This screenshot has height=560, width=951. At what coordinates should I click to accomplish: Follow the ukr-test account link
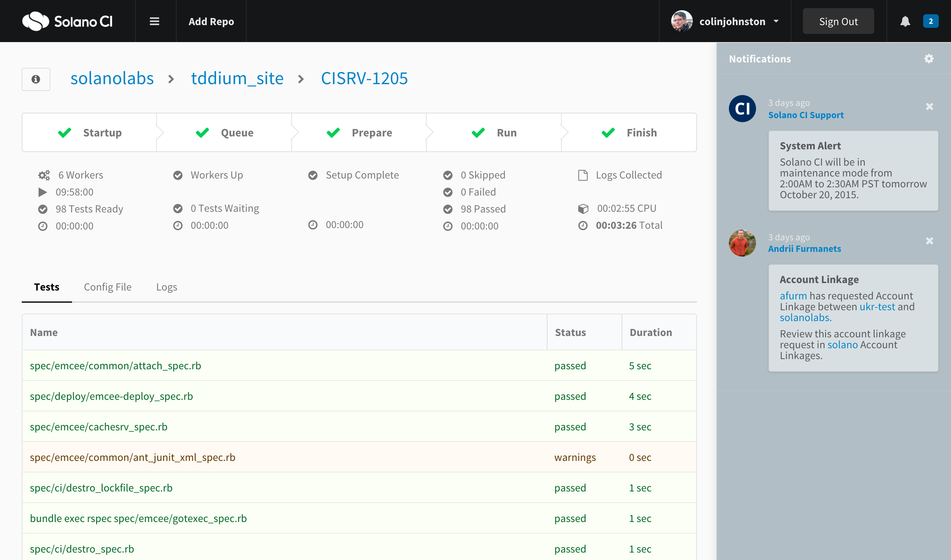coord(877,307)
